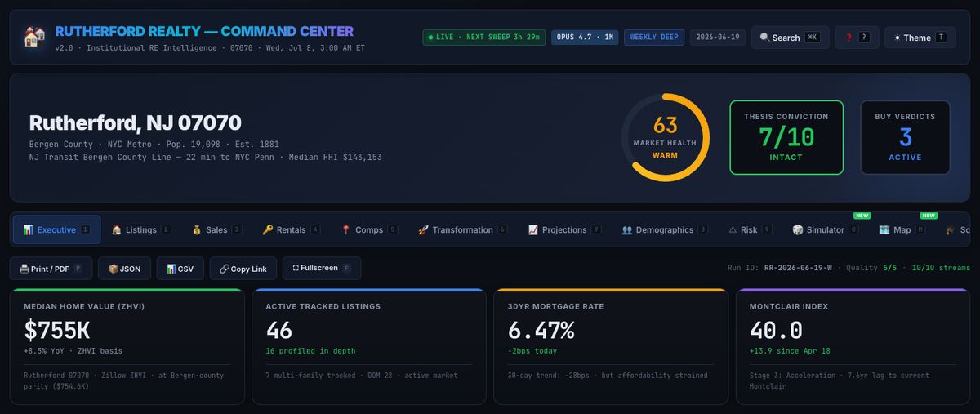
Task: Go to the Rentals tab
Action: click(x=291, y=229)
